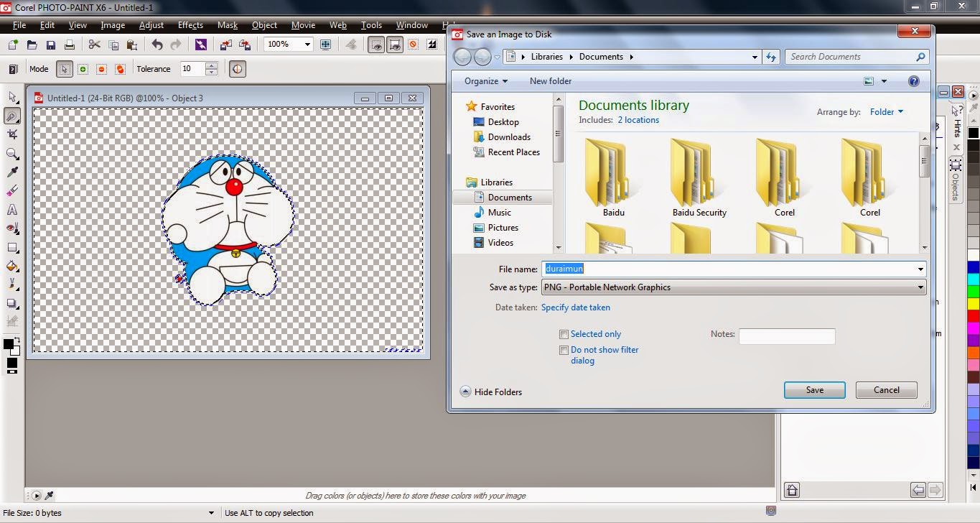
Task: Click the Cancel button in dialog
Action: coord(887,390)
